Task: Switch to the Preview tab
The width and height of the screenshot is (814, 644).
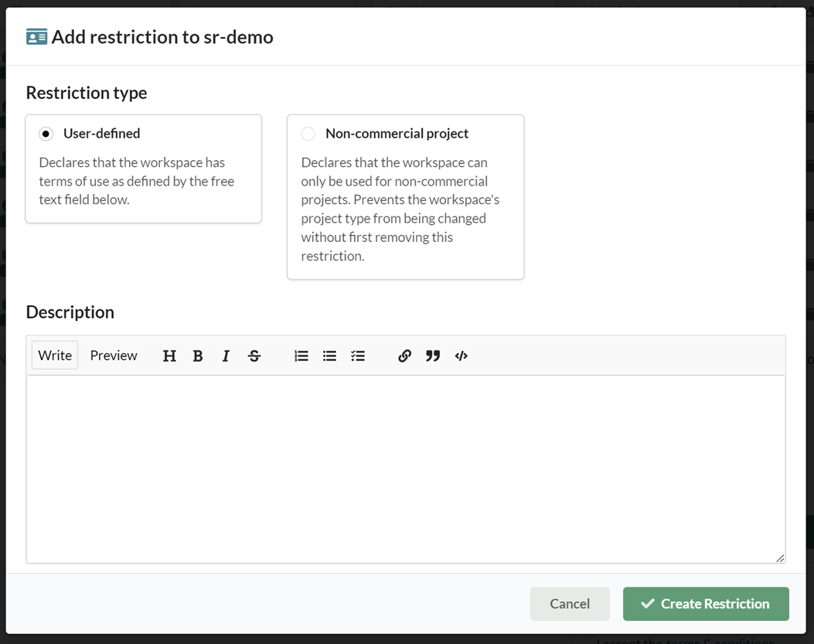Action: [114, 356]
